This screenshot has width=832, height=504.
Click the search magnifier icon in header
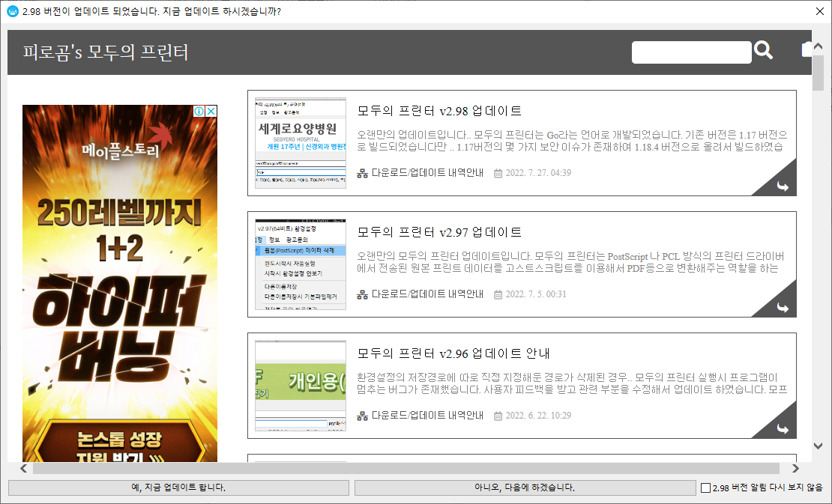(763, 51)
